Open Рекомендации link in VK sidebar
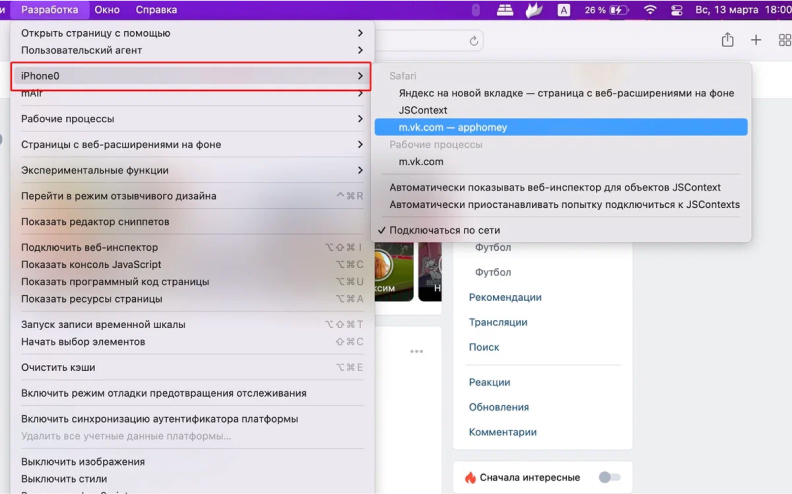 pyautogui.click(x=505, y=298)
